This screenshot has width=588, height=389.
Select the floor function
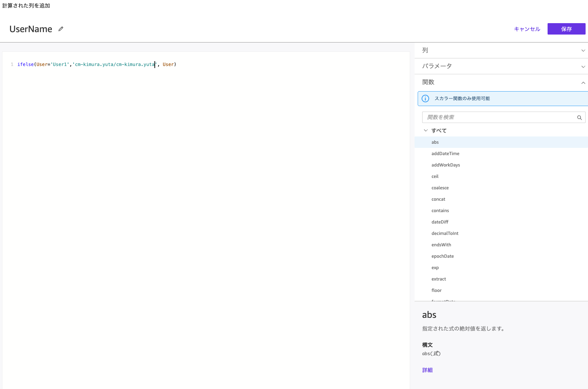[x=436, y=290]
